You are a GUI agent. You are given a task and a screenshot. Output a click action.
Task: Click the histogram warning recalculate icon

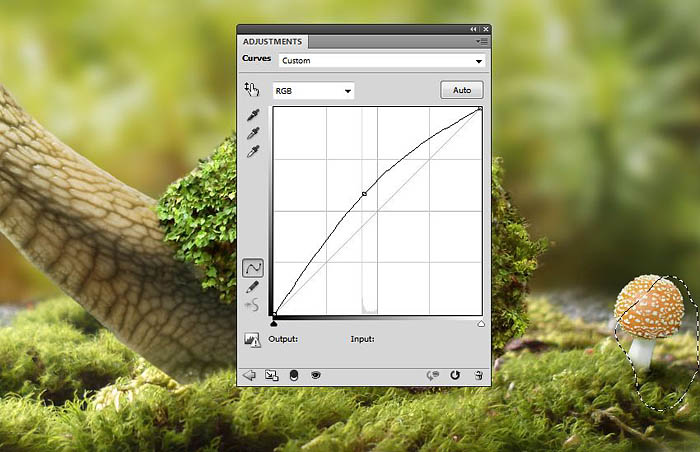(x=252, y=340)
